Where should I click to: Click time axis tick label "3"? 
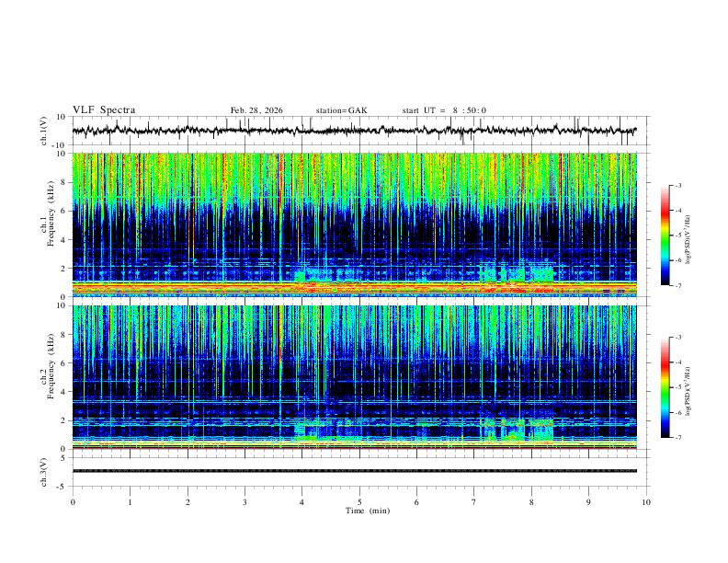245,502
